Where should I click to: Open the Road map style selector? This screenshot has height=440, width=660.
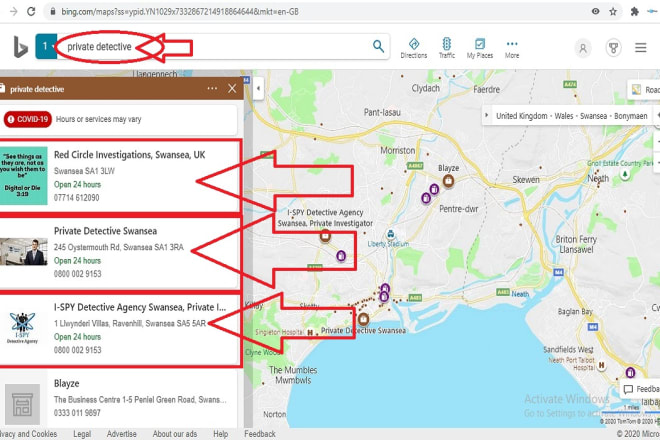point(644,90)
